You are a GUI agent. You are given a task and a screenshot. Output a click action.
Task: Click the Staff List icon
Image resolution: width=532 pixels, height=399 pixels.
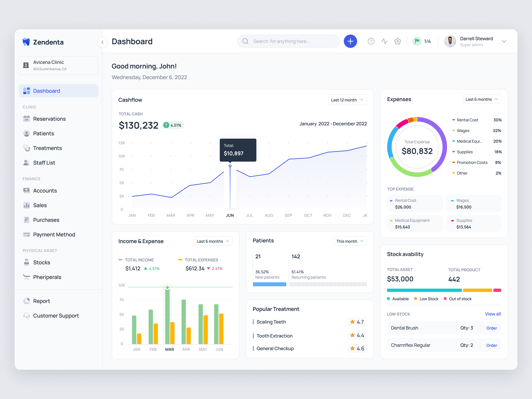click(x=26, y=163)
